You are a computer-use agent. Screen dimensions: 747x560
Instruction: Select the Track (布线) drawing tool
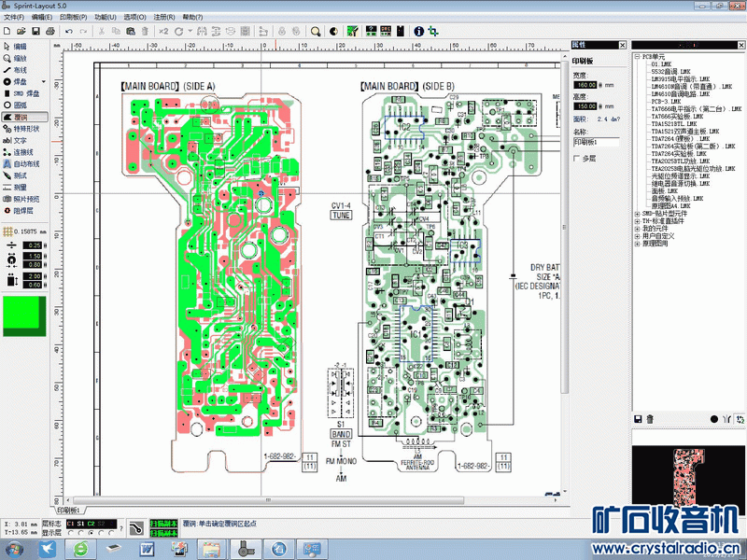tap(20, 70)
